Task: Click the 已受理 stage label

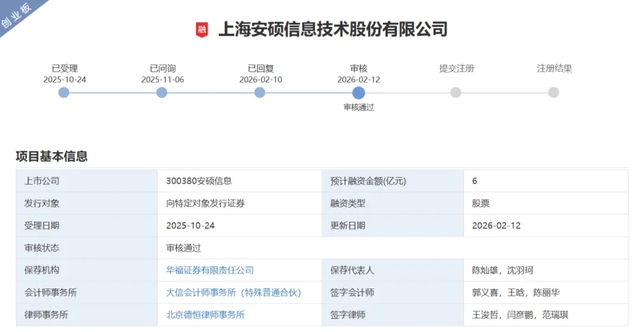Action: (x=65, y=69)
